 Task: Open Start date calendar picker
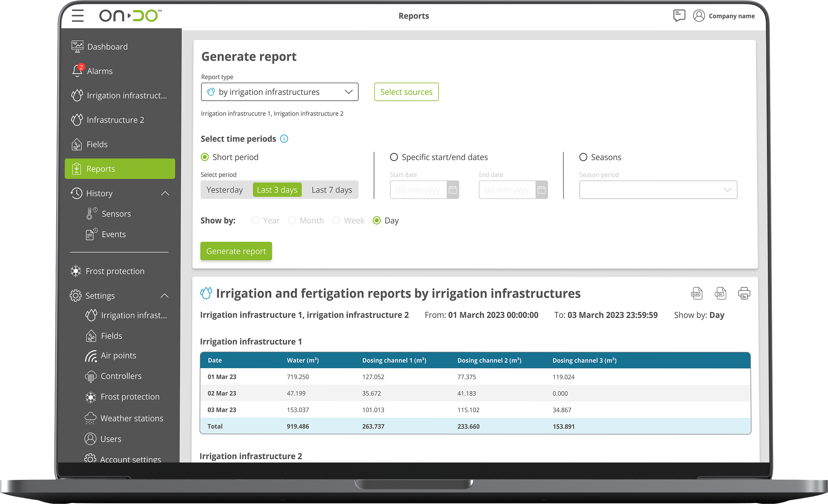coord(453,190)
